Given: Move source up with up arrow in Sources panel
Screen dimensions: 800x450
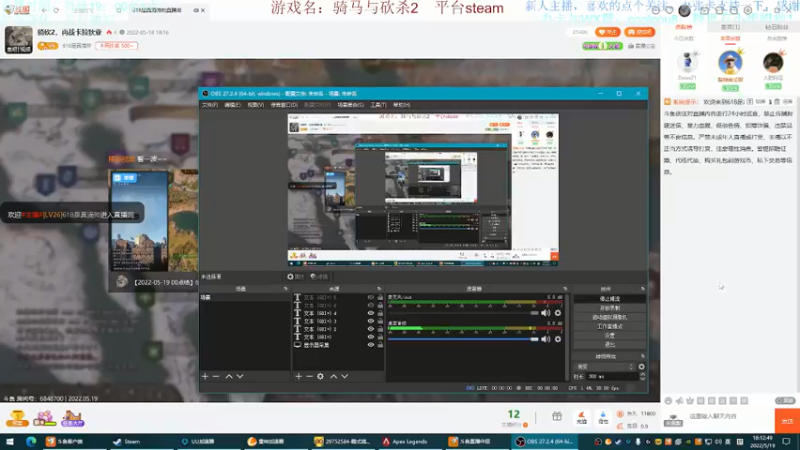Looking at the screenshot, I should click(x=334, y=377).
